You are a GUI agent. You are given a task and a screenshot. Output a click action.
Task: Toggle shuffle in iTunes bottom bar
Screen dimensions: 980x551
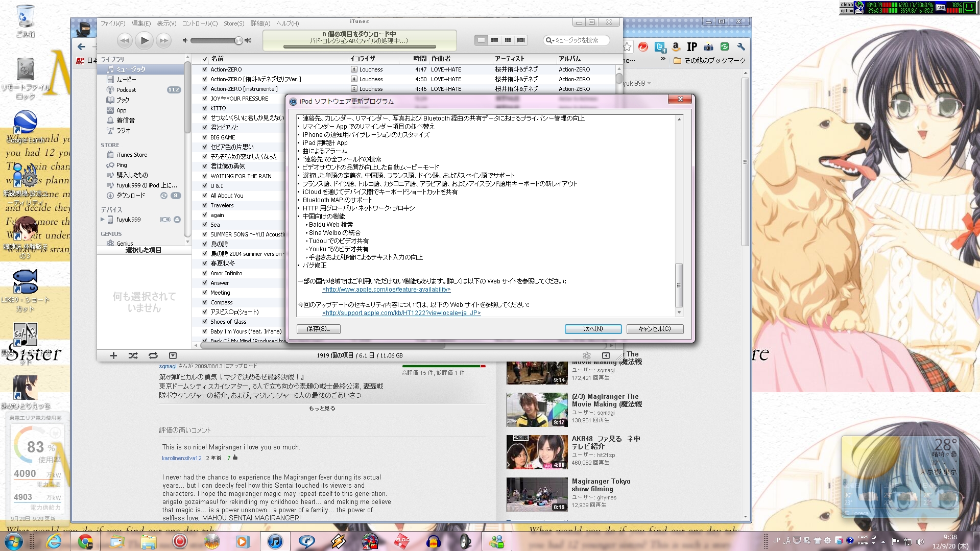point(133,355)
